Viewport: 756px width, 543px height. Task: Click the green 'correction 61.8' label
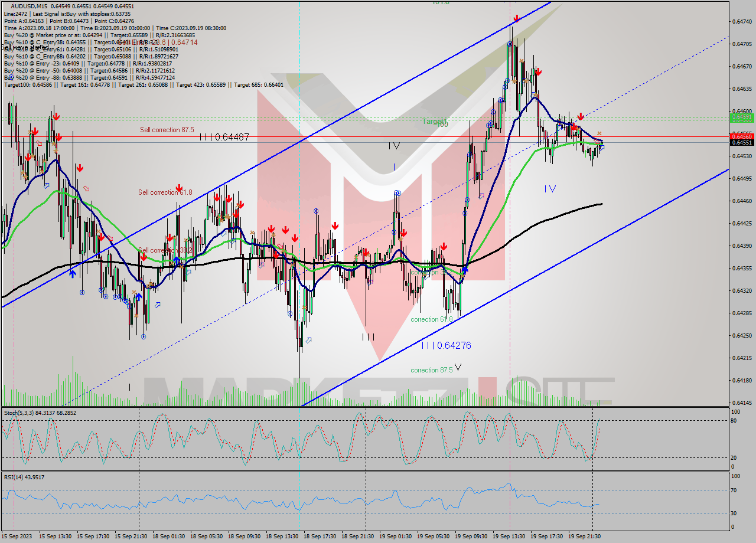click(432, 319)
